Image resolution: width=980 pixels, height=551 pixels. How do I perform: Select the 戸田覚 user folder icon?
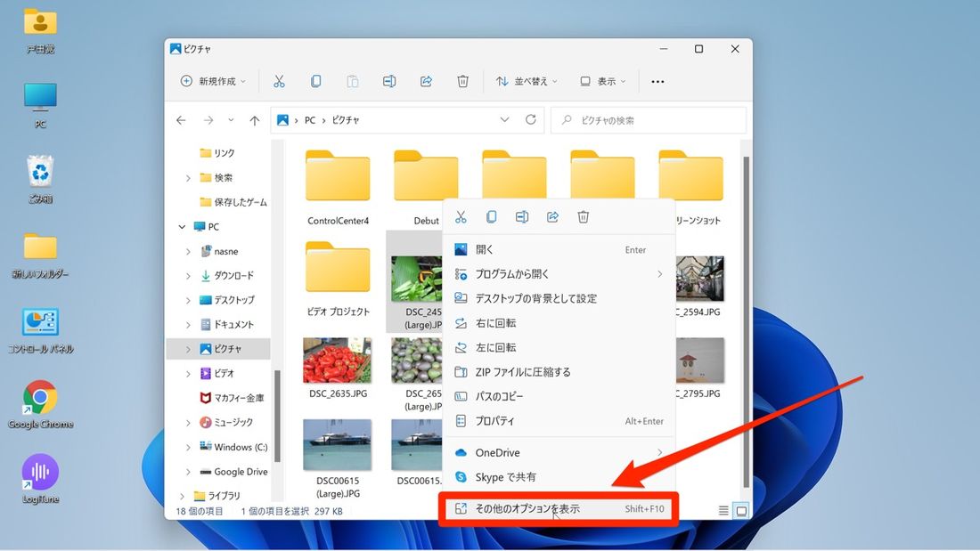pyautogui.click(x=41, y=30)
